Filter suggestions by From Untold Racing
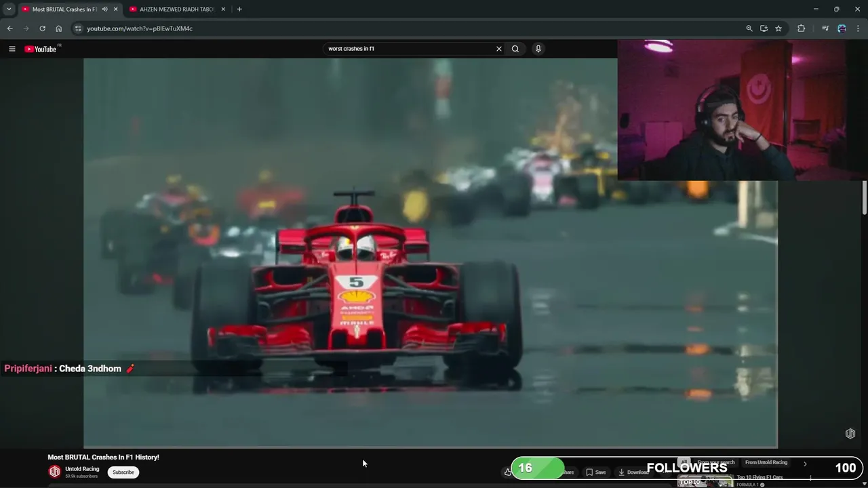Viewport: 868px width, 488px height. click(x=766, y=463)
